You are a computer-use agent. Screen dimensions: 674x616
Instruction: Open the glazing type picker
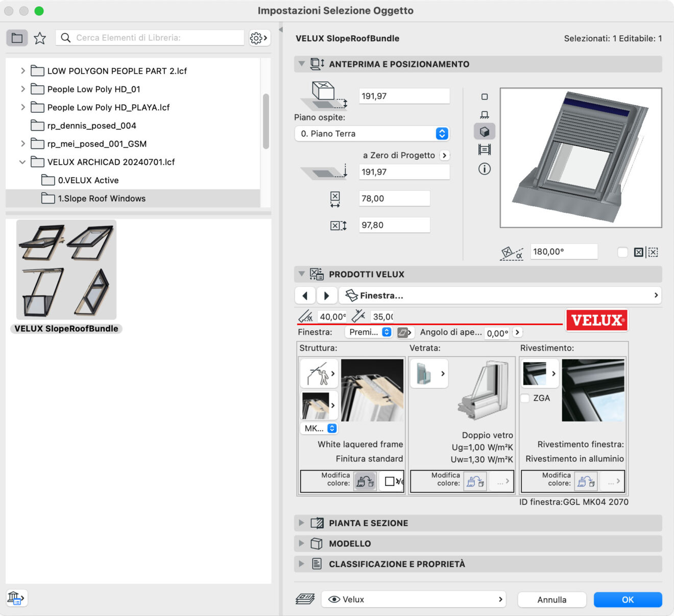[429, 373]
